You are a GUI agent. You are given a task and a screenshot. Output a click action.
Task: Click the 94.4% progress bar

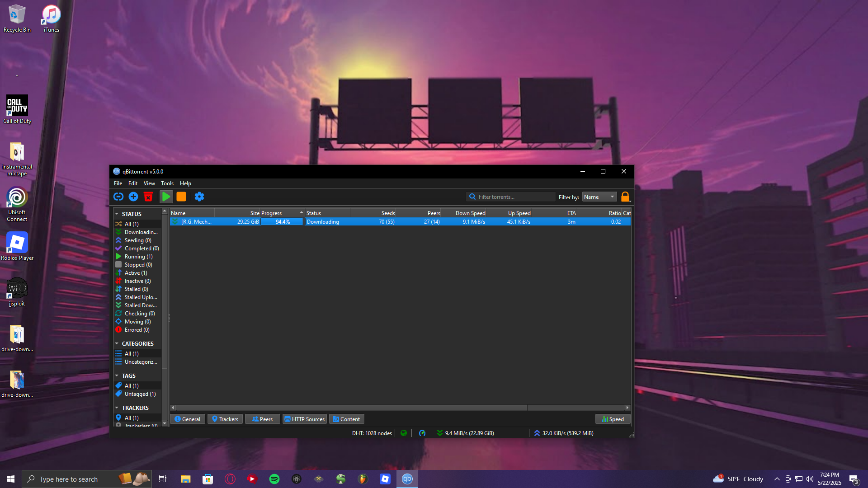pyautogui.click(x=282, y=222)
